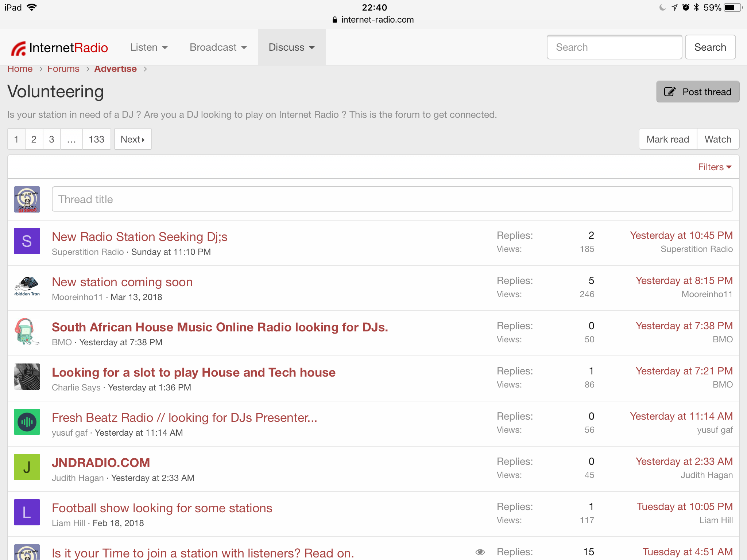Open Liam Hill's purple L avatar
This screenshot has height=560, width=747.
tap(27, 512)
